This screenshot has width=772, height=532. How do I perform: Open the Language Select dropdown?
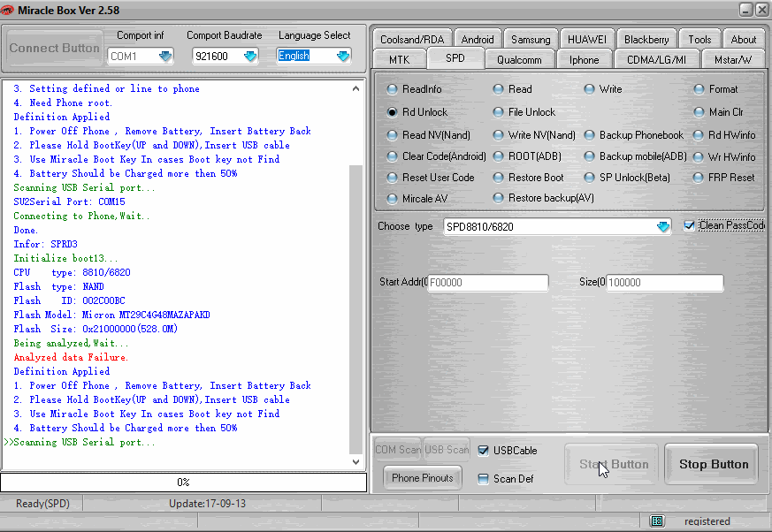point(342,57)
